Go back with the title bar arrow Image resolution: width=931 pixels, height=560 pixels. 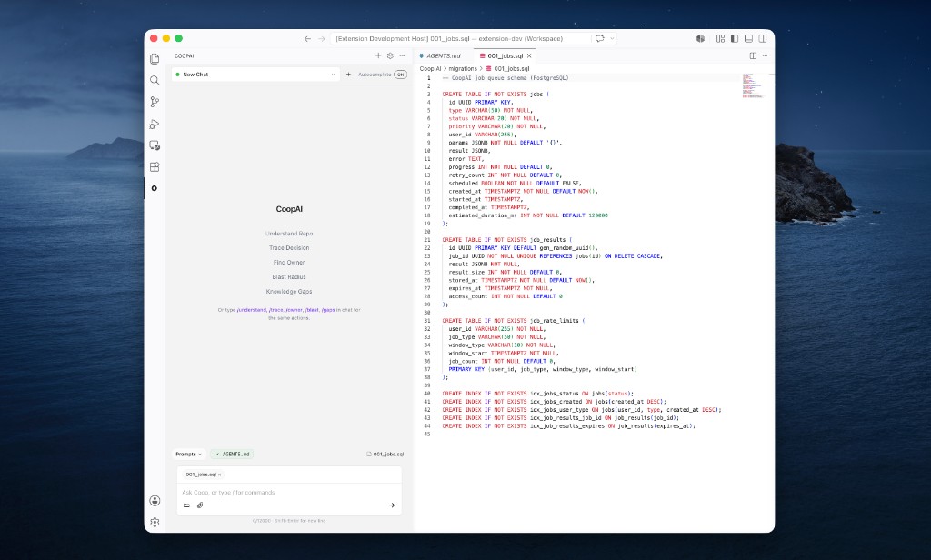click(307, 38)
